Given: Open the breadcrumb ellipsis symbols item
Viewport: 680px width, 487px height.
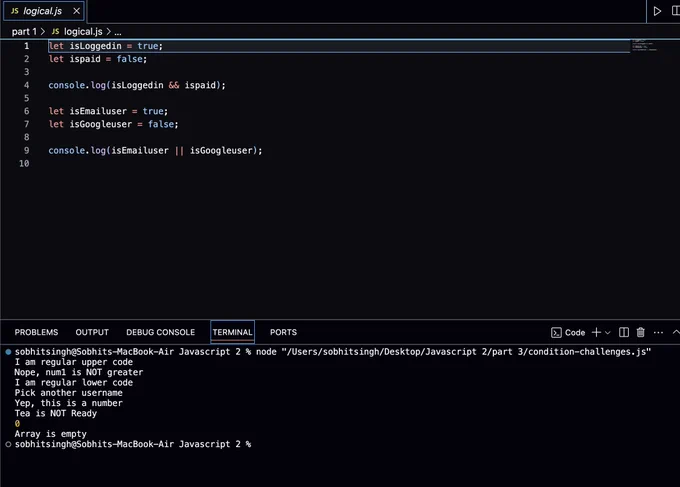Looking at the screenshot, I should tap(118, 32).
